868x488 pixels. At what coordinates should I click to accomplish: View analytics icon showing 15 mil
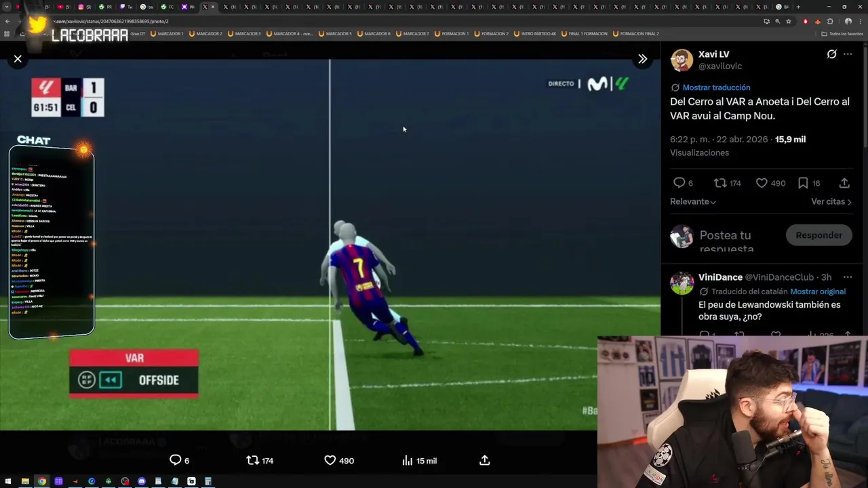[408, 460]
